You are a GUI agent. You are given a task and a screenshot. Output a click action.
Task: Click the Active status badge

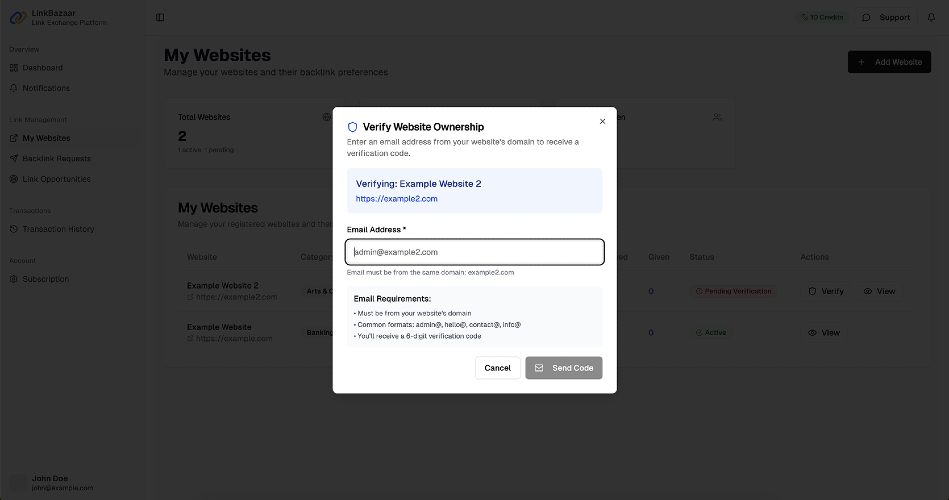[x=711, y=332]
